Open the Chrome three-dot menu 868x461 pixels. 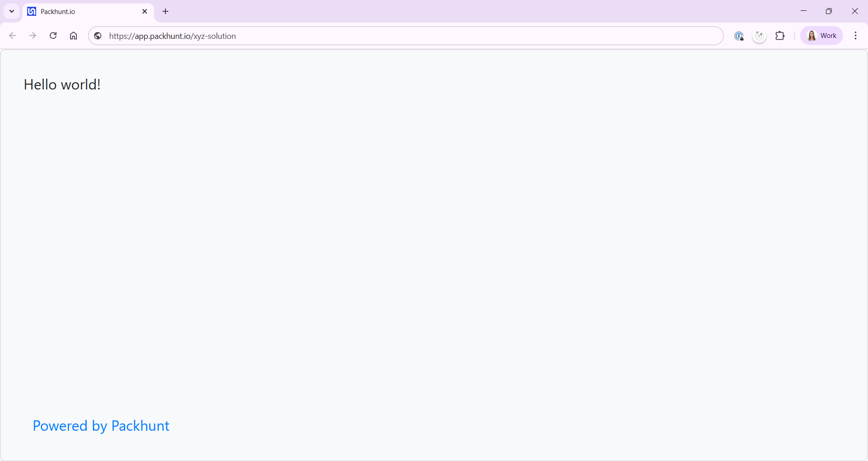click(x=855, y=36)
